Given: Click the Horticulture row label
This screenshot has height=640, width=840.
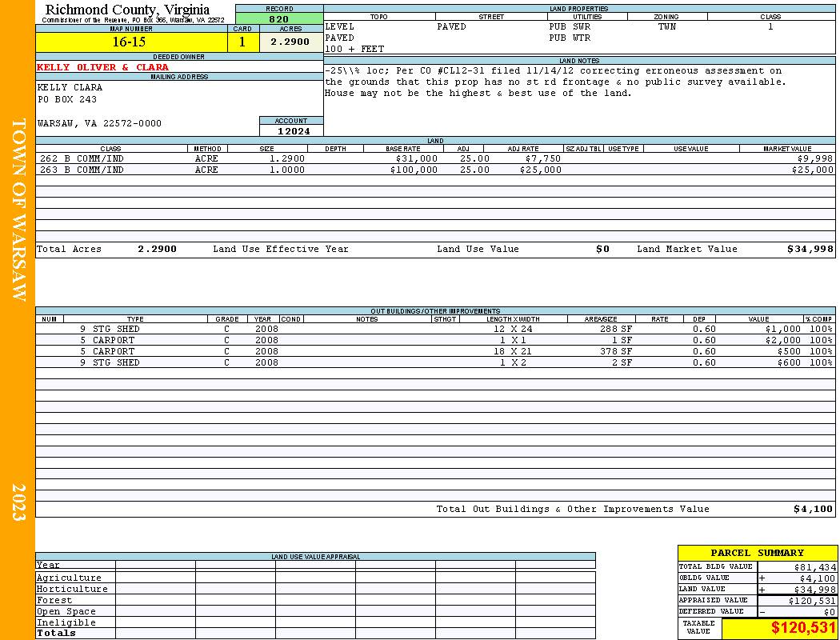Looking at the screenshot, I should click(72, 589).
